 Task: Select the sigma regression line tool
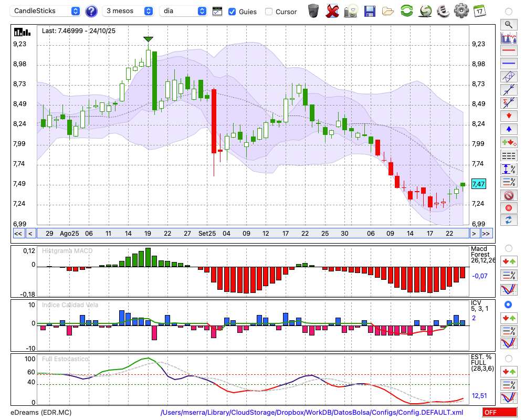(509, 102)
